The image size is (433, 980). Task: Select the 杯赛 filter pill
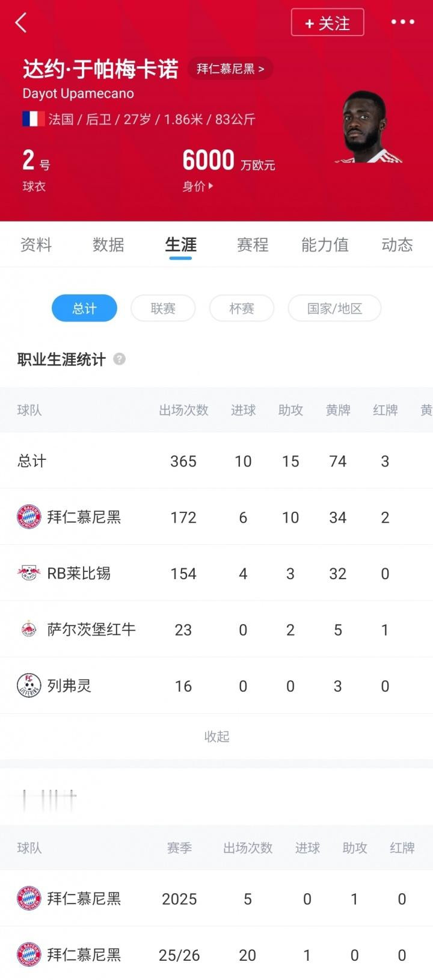point(242,308)
